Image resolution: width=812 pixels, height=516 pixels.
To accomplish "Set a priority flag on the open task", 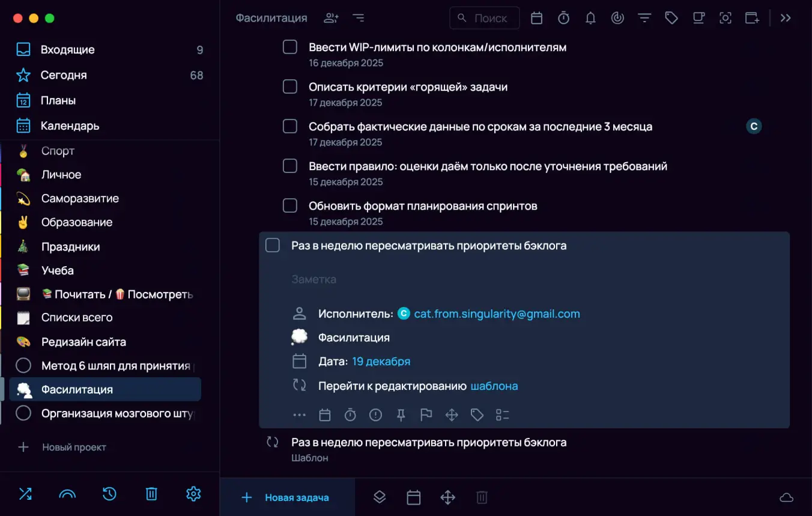I will tap(426, 414).
